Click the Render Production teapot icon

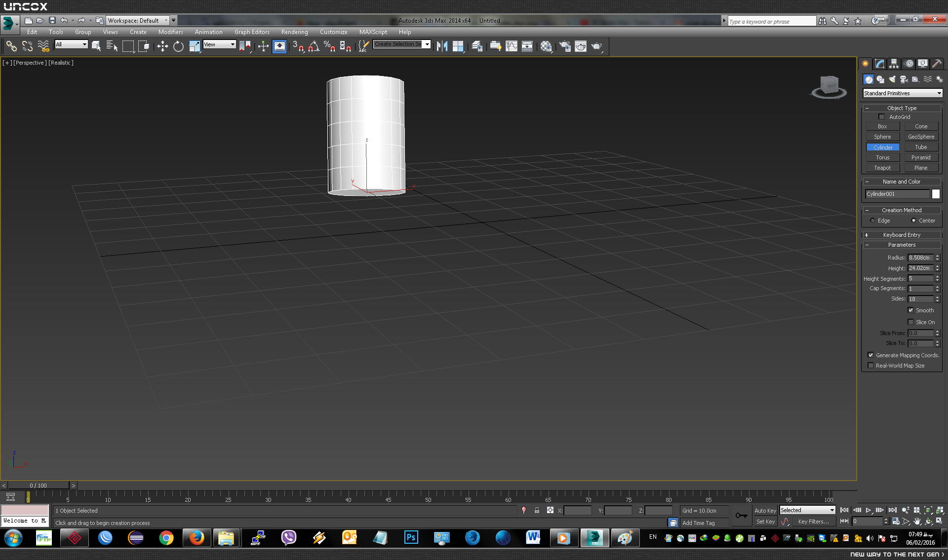coord(597,46)
